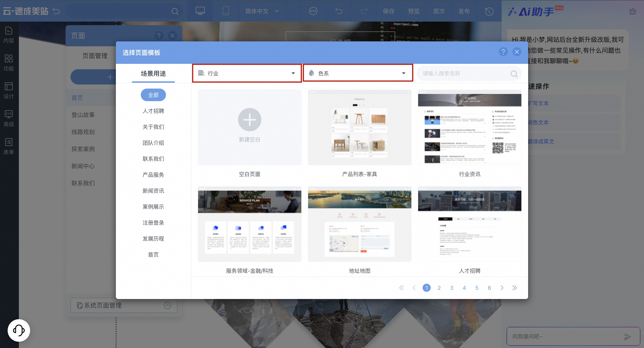Click 层次 in top toolbar

click(439, 11)
